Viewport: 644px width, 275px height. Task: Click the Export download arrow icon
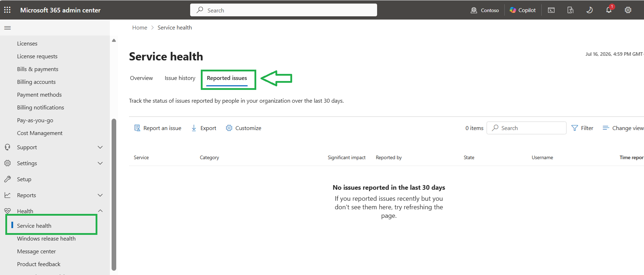click(194, 128)
